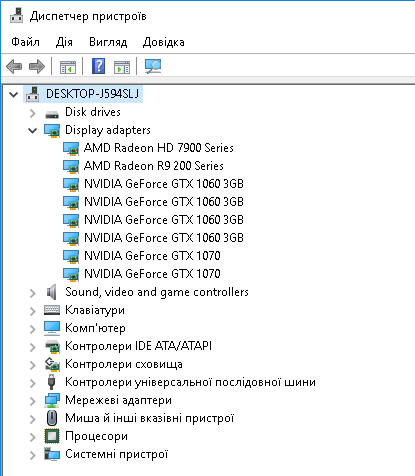Click the Процесори chip icon
415x476 pixels.
[x=52, y=436]
